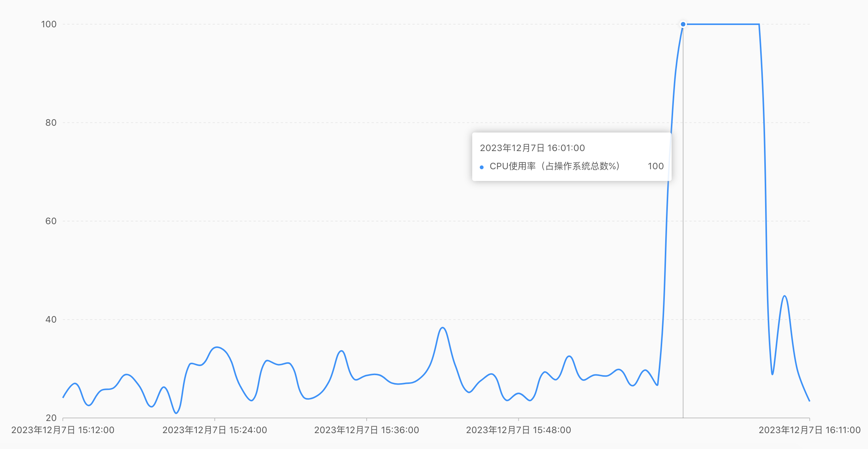
Task: Click the y-axis label 20
Action: point(51,418)
